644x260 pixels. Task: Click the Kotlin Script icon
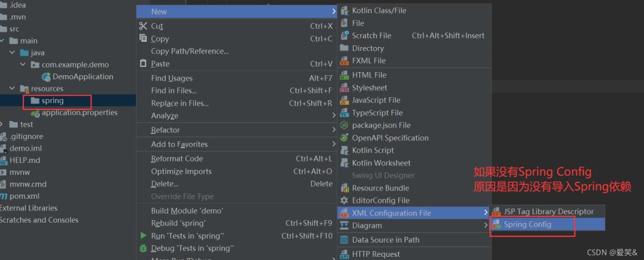[x=344, y=151]
